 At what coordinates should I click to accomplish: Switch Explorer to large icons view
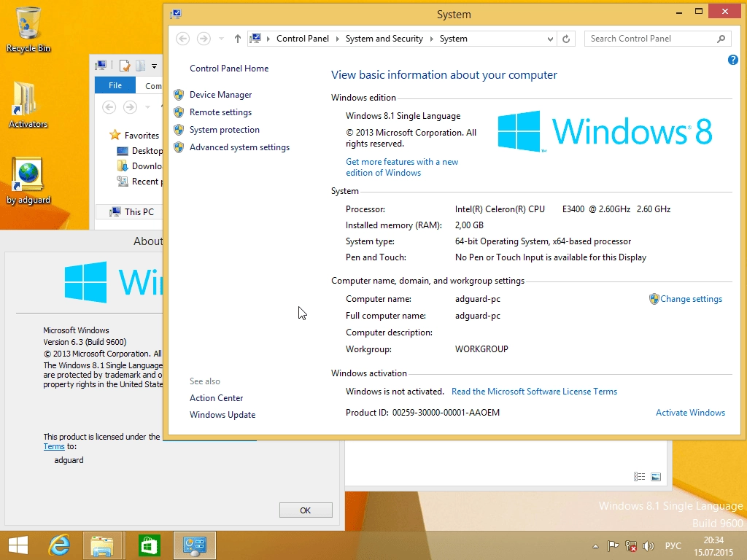coord(656,477)
